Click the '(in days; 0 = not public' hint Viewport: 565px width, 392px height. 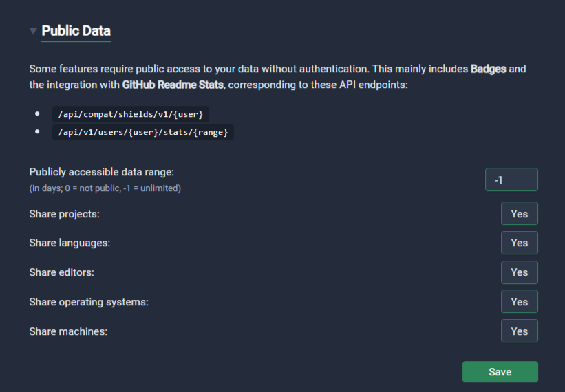click(74, 188)
